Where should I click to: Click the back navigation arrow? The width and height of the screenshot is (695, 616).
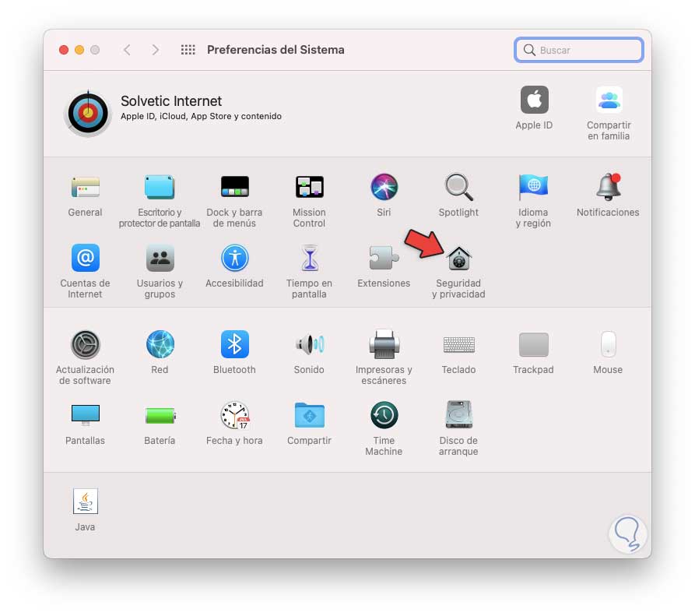click(x=127, y=50)
